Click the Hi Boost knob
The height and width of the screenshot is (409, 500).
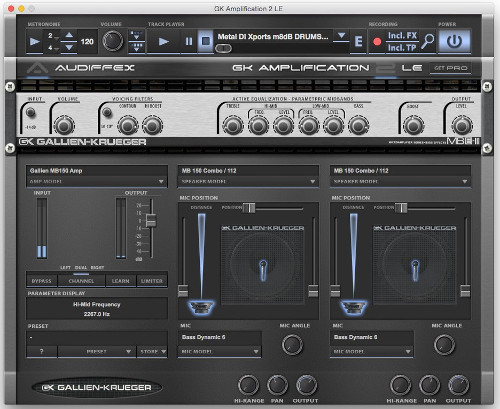coord(153,126)
